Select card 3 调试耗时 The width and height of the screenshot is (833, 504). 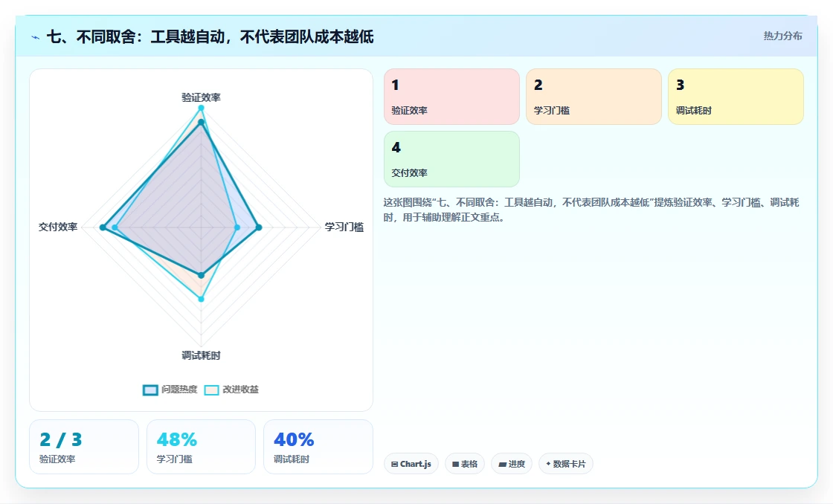click(x=736, y=97)
